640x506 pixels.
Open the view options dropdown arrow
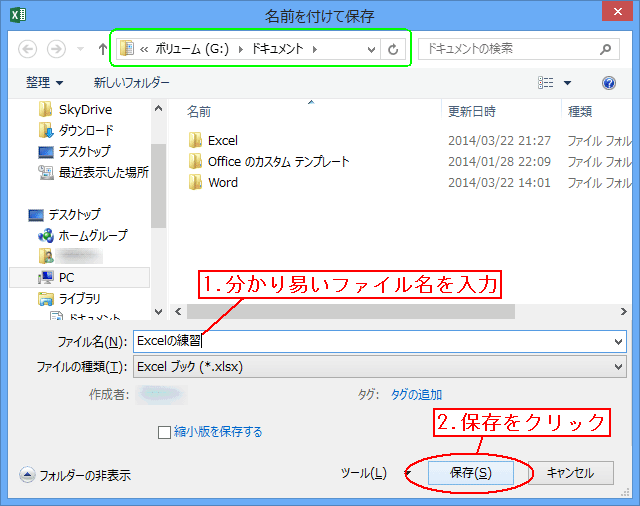568,83
